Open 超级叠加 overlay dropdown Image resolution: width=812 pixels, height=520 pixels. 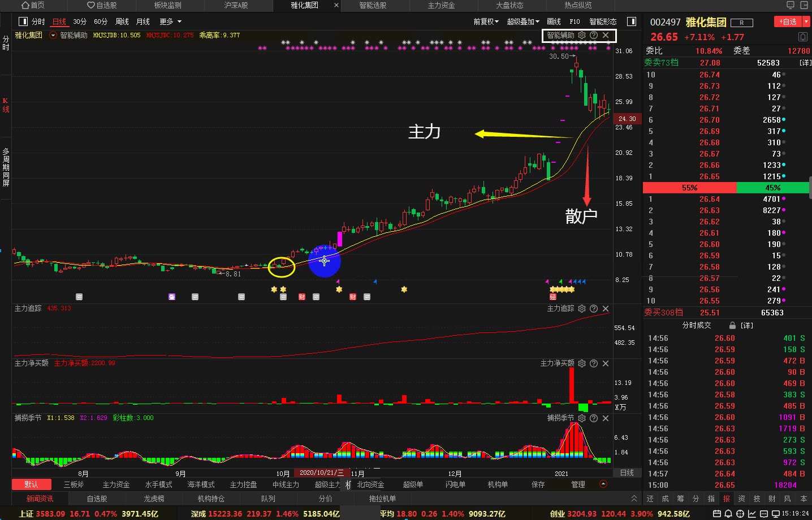click(x=523, y=21)
